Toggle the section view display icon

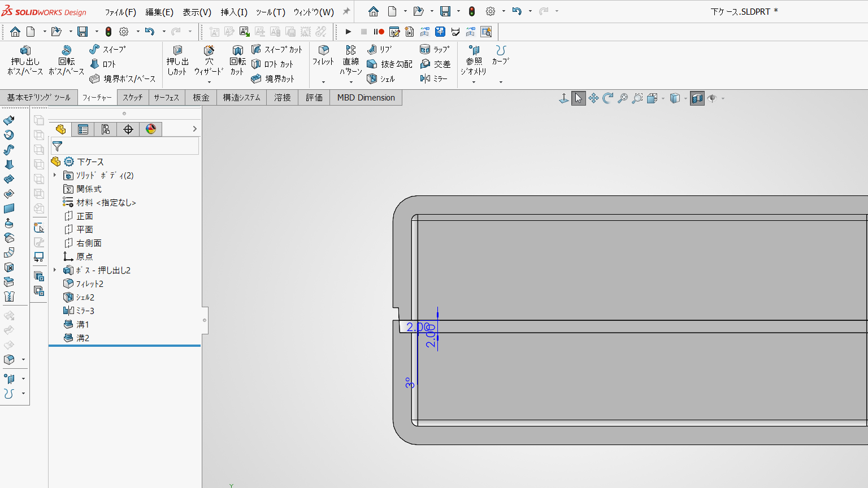tap(697, 98)
